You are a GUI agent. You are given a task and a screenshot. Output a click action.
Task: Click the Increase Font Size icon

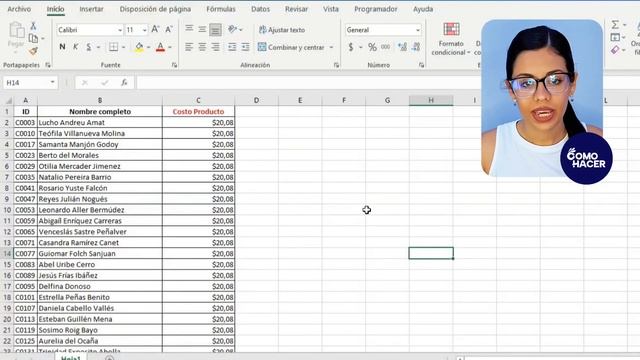[156, 29]
